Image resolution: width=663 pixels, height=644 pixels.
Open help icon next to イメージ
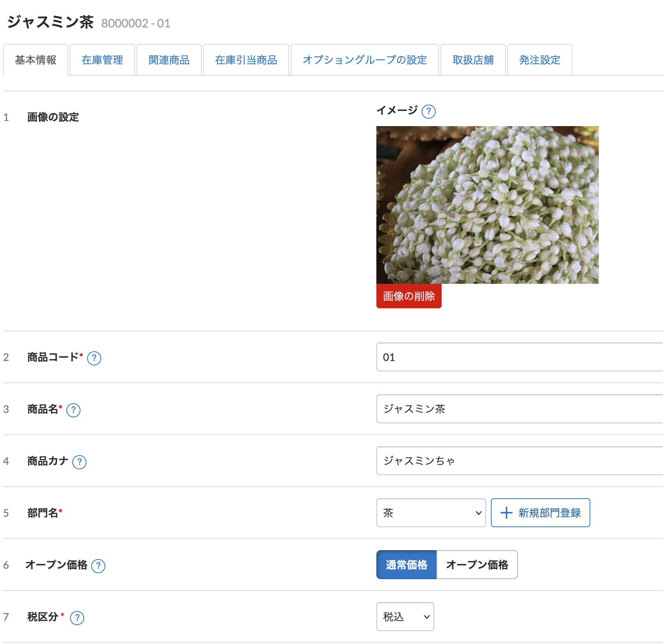[429, 111]
